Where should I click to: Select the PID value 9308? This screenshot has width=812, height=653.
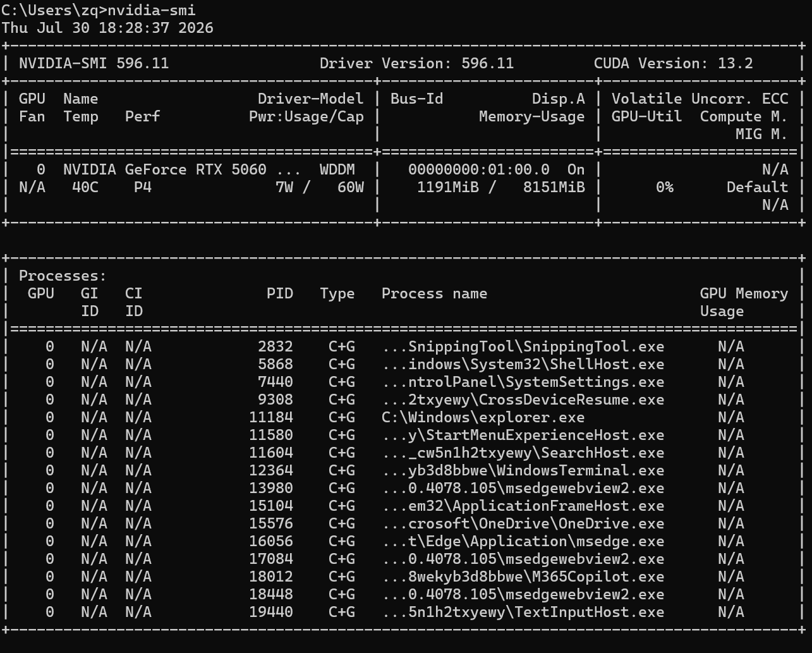tap(276, 400)
